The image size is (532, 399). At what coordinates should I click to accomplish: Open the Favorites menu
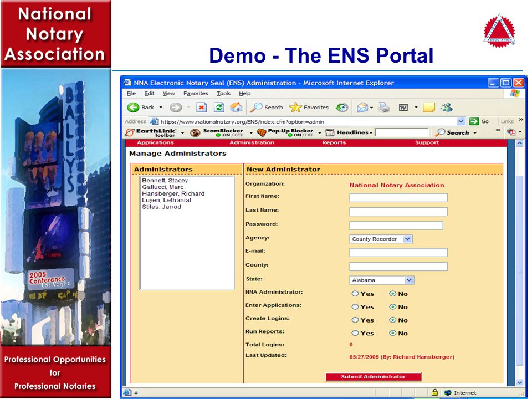coord(196,93)
